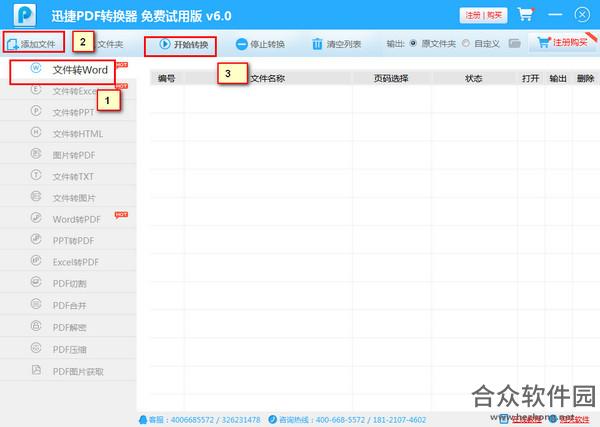Switch to 文件转图片 mode
The image size is (600, 427).
tap(68, 197)
